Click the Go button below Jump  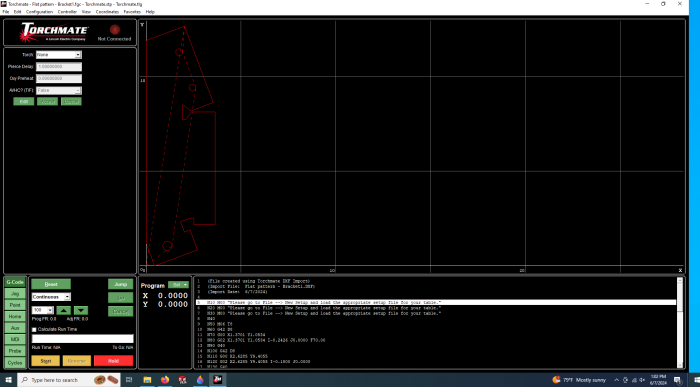point(121,298)
